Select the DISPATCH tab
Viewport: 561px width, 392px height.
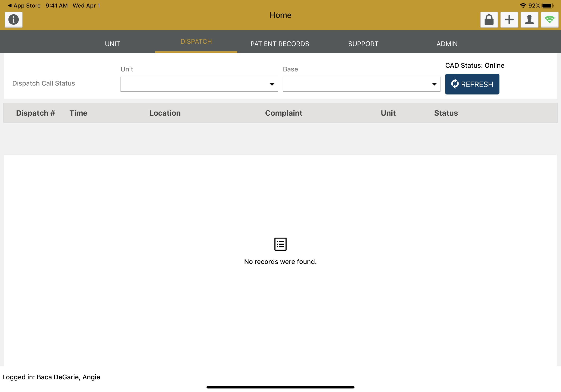[x=196, y=42]
